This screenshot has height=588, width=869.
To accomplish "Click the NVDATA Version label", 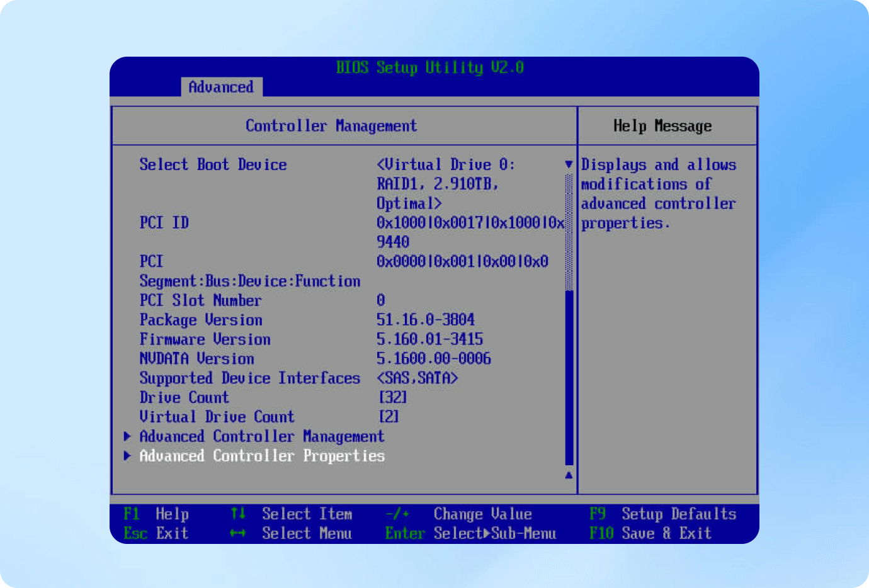I will tap(196, 359).
